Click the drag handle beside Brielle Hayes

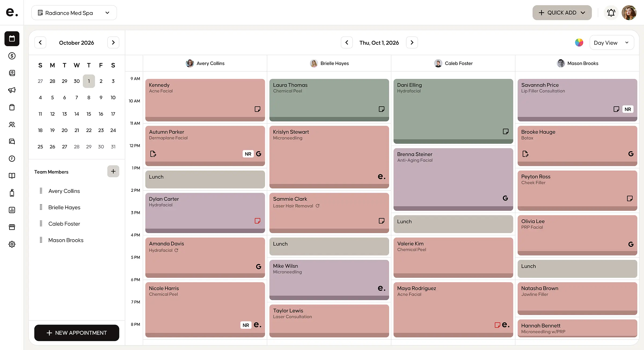coord(41,207)
